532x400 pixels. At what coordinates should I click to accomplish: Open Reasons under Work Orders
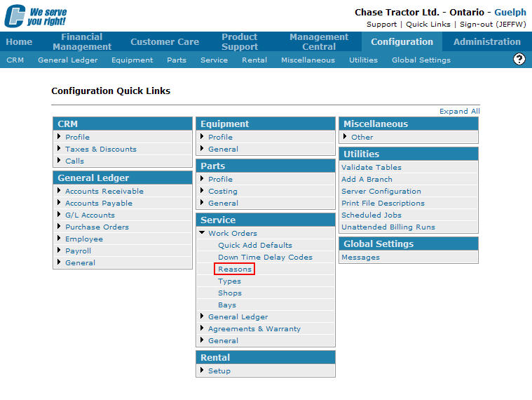click(235, 269)
